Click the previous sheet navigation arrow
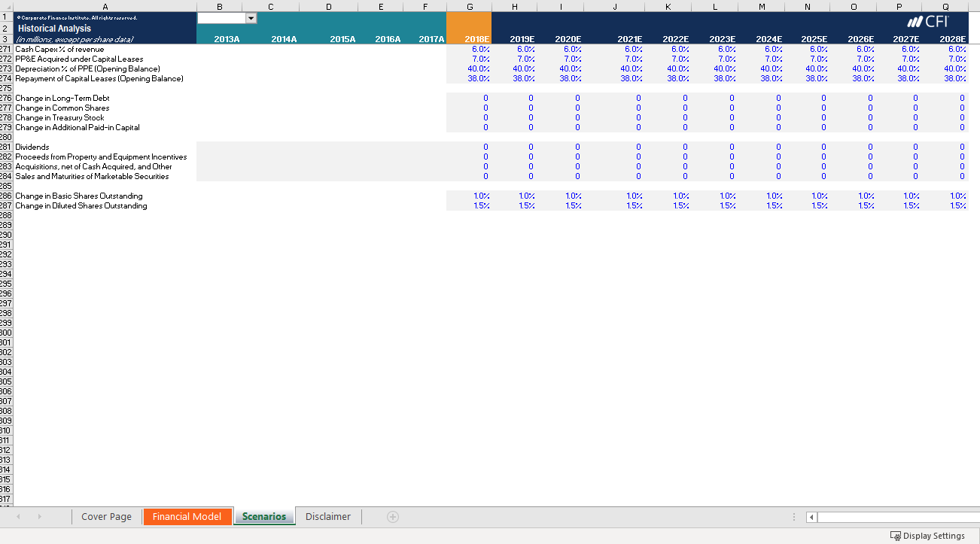 pos(17,516)
